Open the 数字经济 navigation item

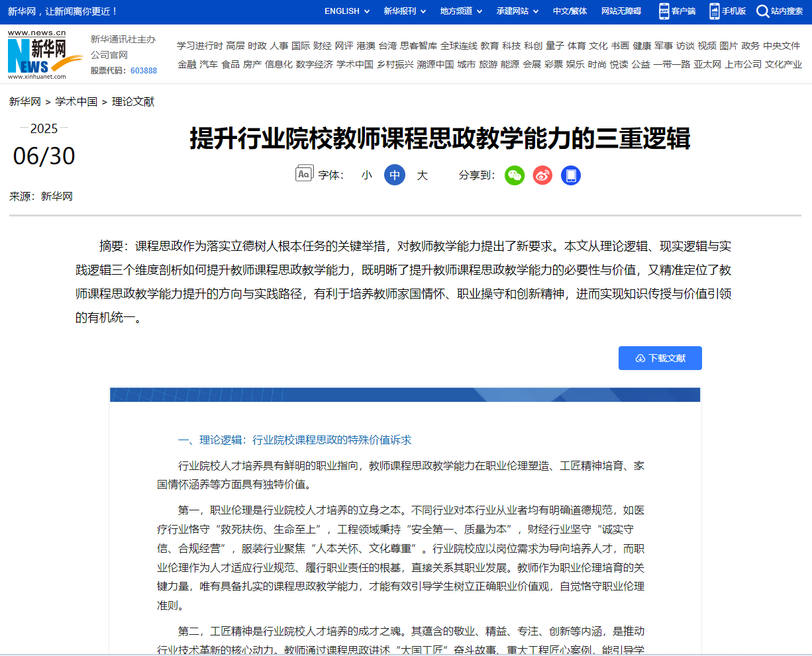tap(315, 64)
